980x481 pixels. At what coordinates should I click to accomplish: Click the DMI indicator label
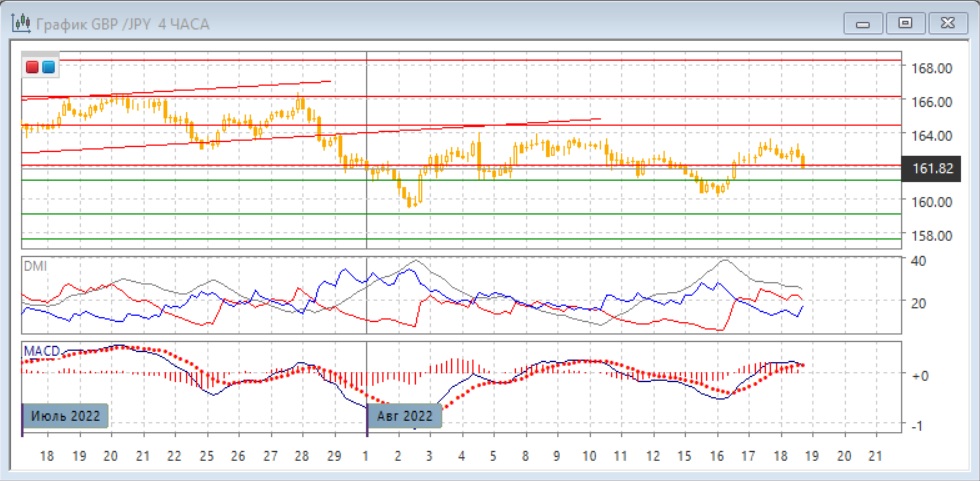coord(36,266)
